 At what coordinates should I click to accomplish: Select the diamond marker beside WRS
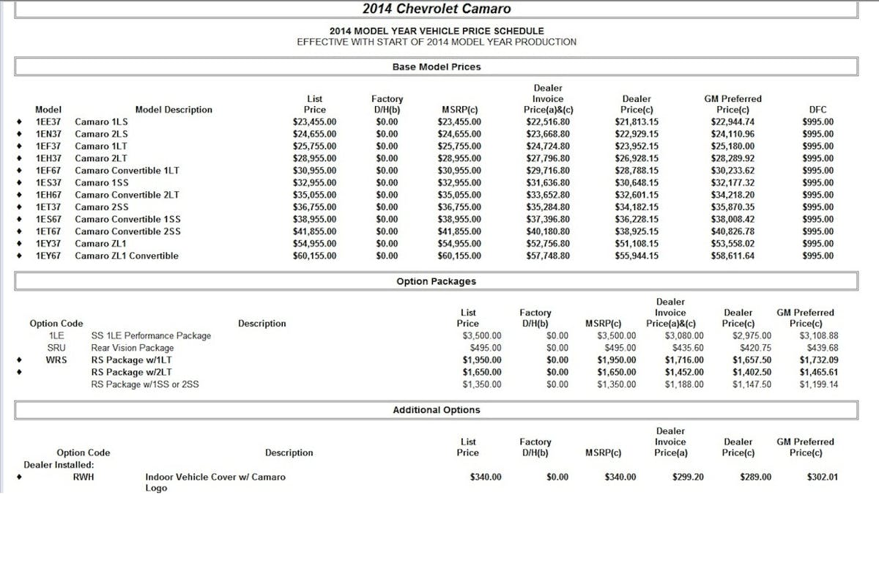pos(18,360)
